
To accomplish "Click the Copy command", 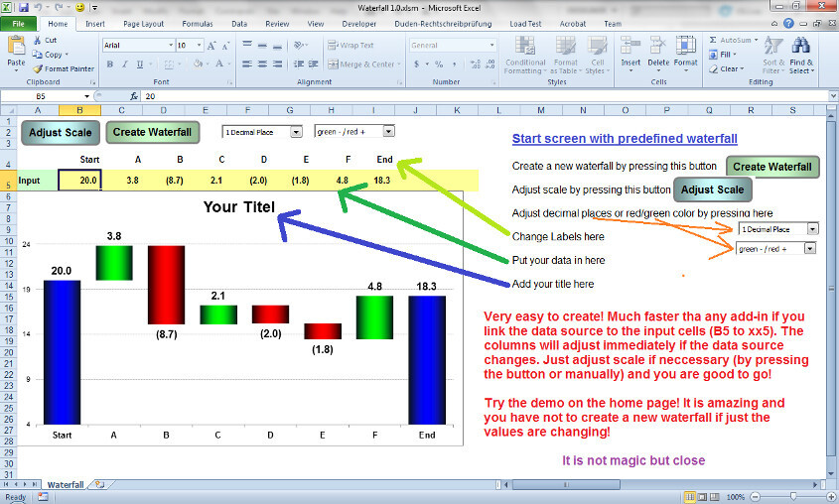I will click(53, 55).
